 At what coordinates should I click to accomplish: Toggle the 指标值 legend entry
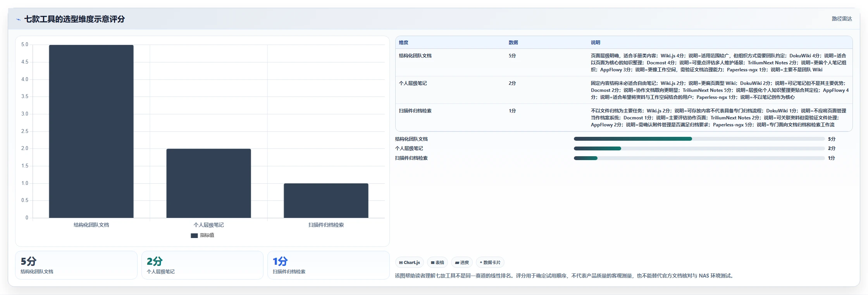pyautogui.click(x=202, y=235)
